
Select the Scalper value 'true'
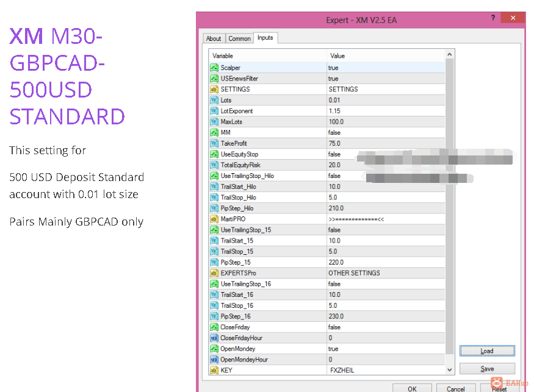pos(333,68)
